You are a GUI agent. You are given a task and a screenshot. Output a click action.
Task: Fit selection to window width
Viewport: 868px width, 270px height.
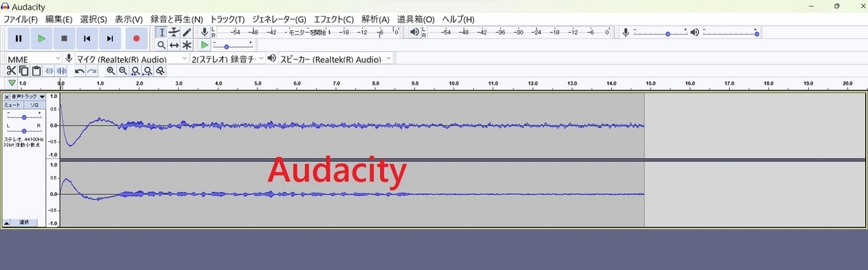pos(135,70)
